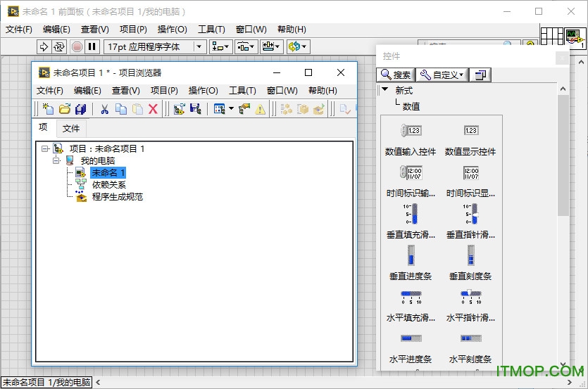Select 数值输入控件 numeric control
The image size is (588, 389).
point(411,140)
